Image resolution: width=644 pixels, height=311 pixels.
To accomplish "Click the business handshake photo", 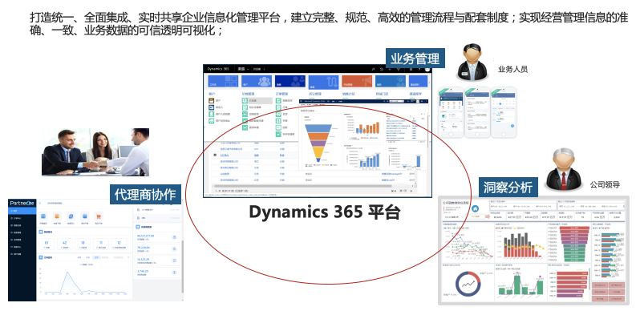I will point(95,151).
